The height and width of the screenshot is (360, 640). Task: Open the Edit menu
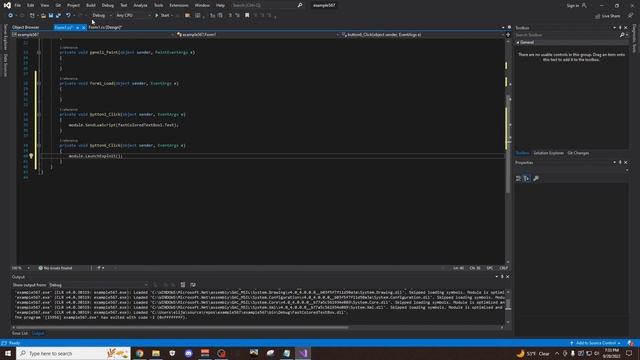tap(31, 5)
